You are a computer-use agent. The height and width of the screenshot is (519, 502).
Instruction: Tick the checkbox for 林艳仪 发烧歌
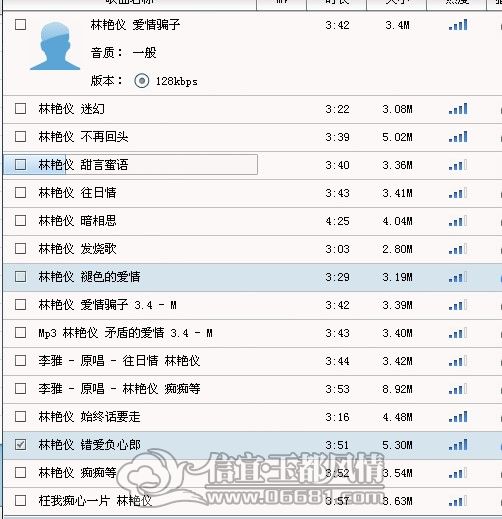click(x=21, y=248)
